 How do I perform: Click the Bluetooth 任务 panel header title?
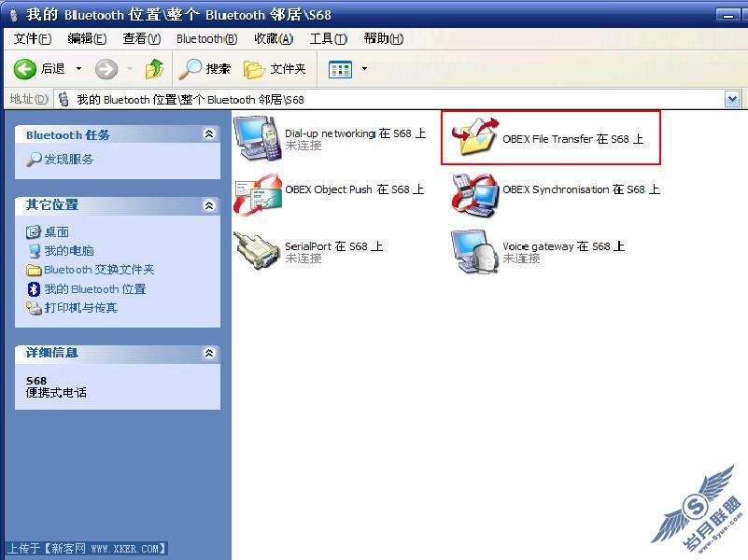click(x=68, y=135)
